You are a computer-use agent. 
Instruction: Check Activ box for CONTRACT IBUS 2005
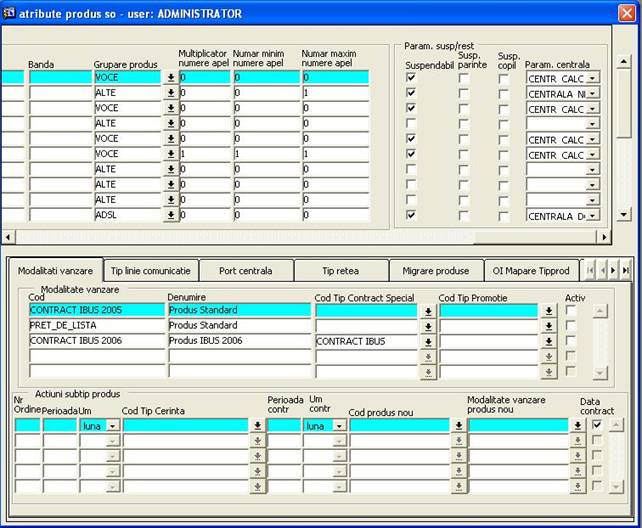click(x=571, y=311)
